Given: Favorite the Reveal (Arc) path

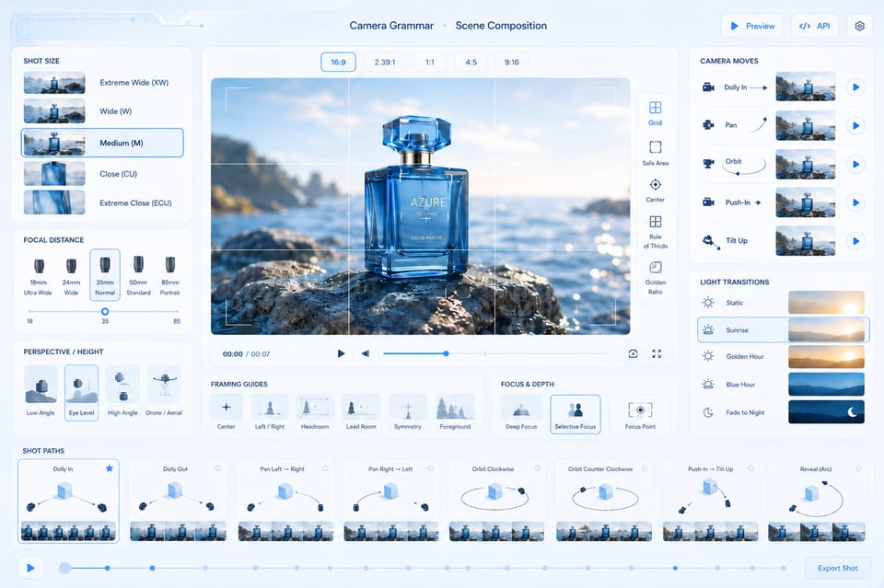Looking at the screenshot, I should pyautogui.click(x=858, y=468).
